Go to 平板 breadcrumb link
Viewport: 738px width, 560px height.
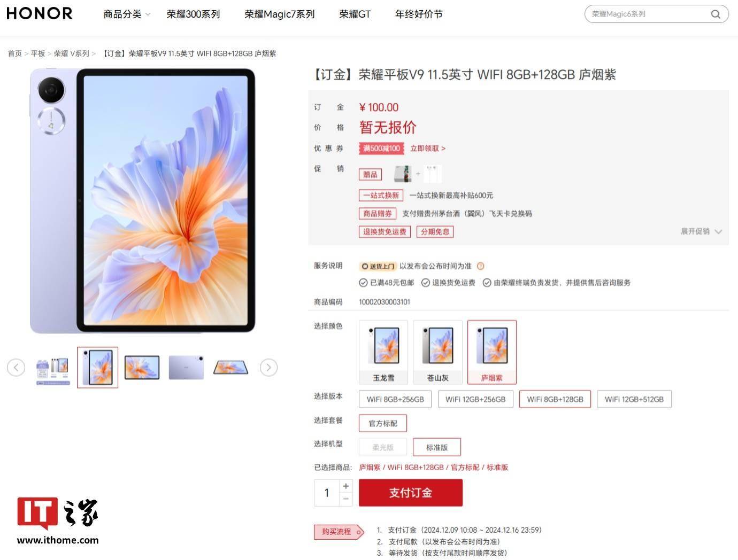click(38, 53)
